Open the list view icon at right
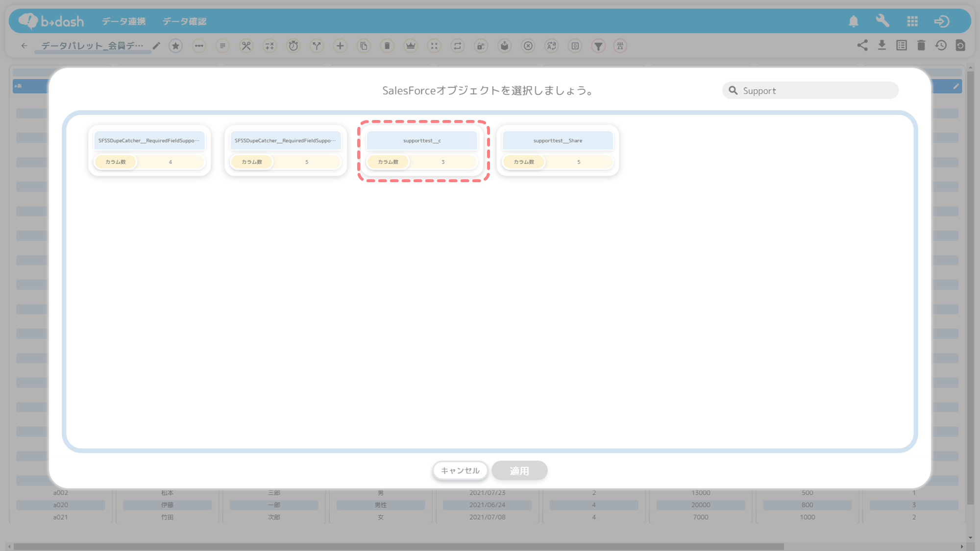The image size is (980, 551). (902, 46)
